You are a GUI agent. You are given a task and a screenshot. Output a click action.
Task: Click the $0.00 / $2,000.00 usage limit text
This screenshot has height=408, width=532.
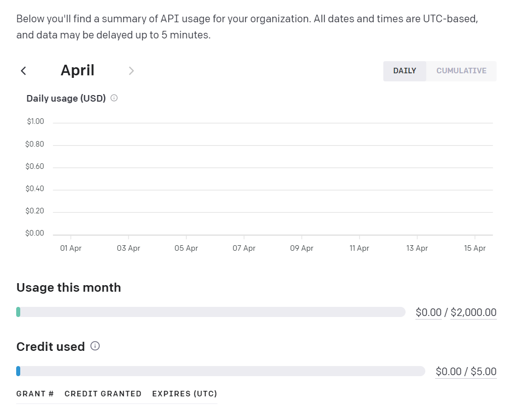coord(456,312)
